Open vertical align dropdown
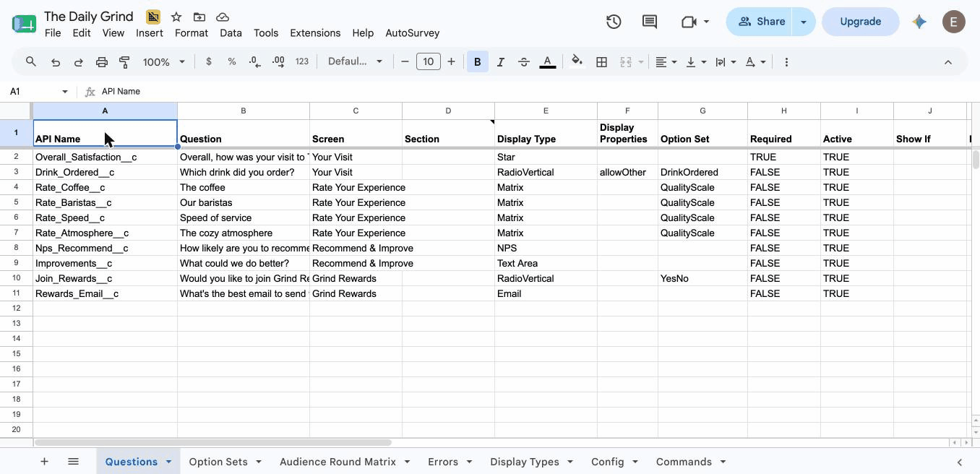980x474 pixels. point(695,62)
